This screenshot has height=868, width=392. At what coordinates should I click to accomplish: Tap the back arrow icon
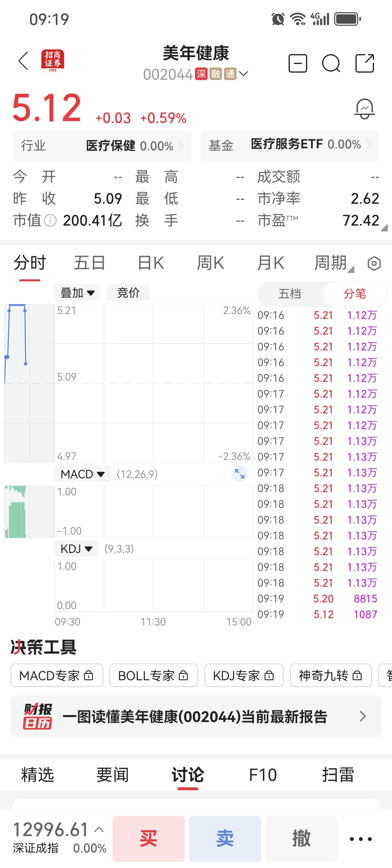(x=23, y=61)
